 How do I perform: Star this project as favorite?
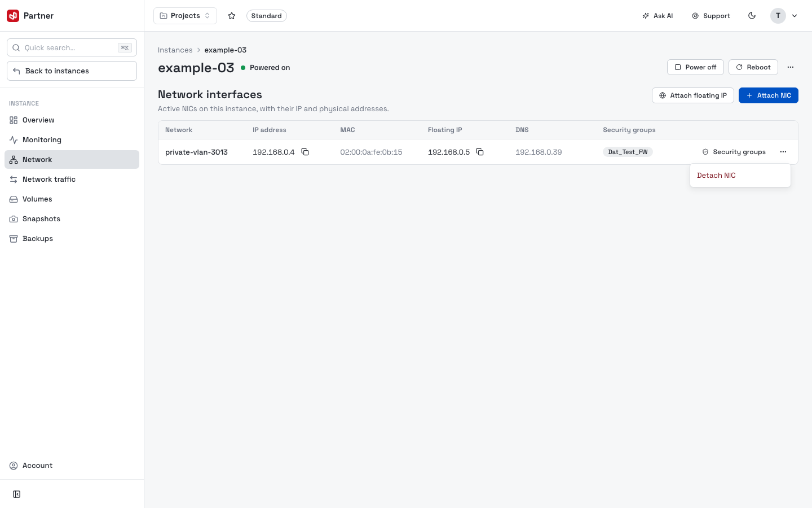(x=232, y=16)
